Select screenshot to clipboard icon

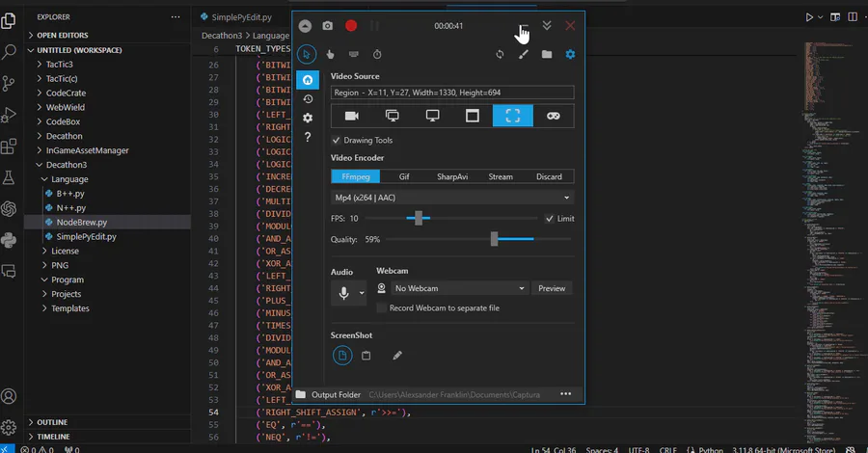[366, 356]
